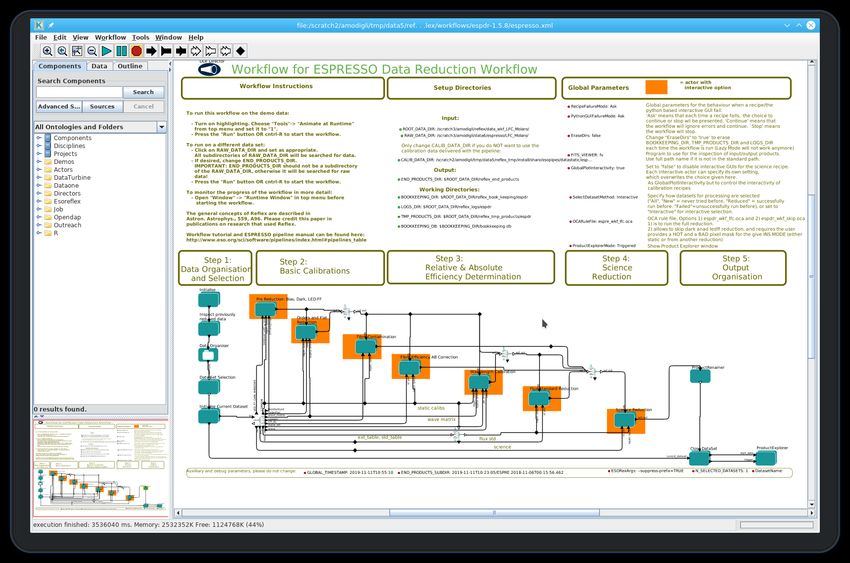Stop the workflow with the red stop icon
The image size is (850, 563).
click(x=137, y=51)
